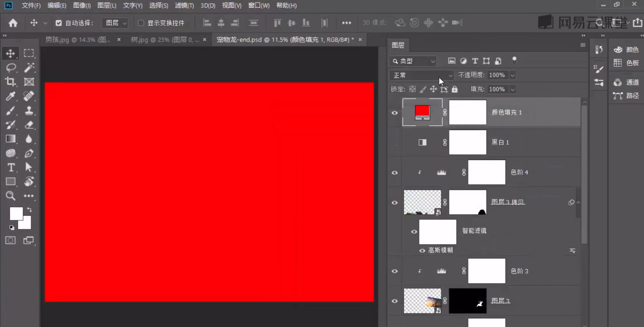Screen dimensions: 644x327
Task: Open the layer filter 类型 dropdown
Action: [x=413, y=61]
